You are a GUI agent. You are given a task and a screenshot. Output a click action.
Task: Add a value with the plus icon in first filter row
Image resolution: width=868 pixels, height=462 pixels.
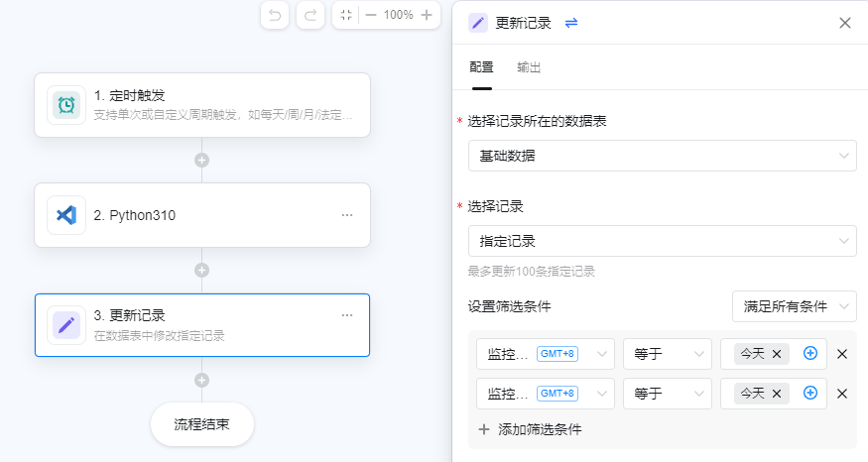coord(810,354)
